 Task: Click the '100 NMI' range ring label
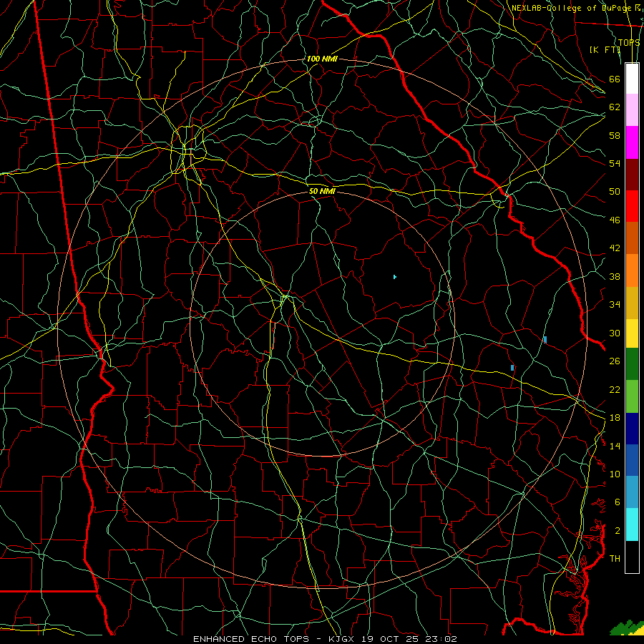point(322,59)
